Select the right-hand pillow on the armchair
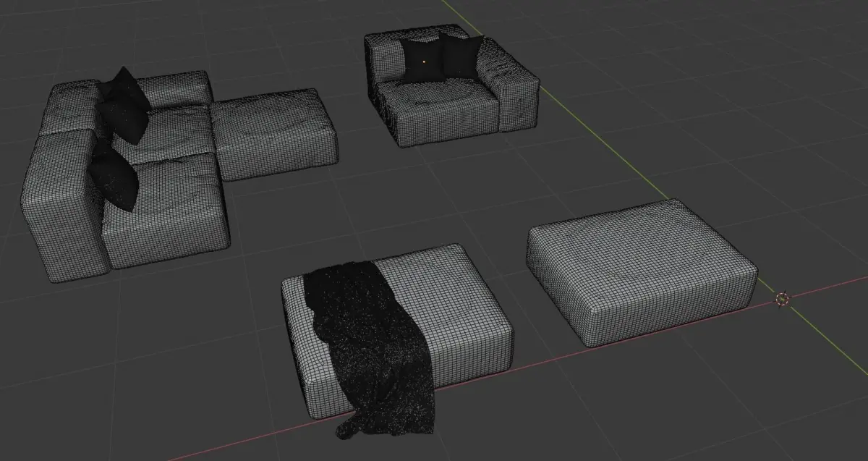 [459, 56]
